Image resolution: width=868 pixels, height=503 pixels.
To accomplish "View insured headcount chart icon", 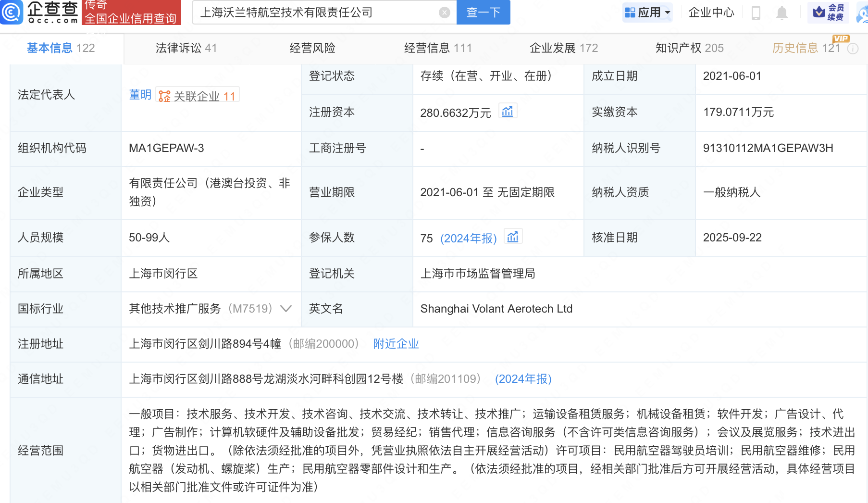I will click(513, 237).
